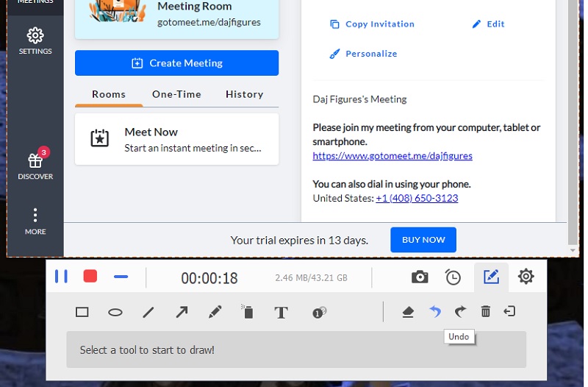Click the Copy Invitation link
The height and width of the screenshot is (387, 588).
(x=373, y=24)
